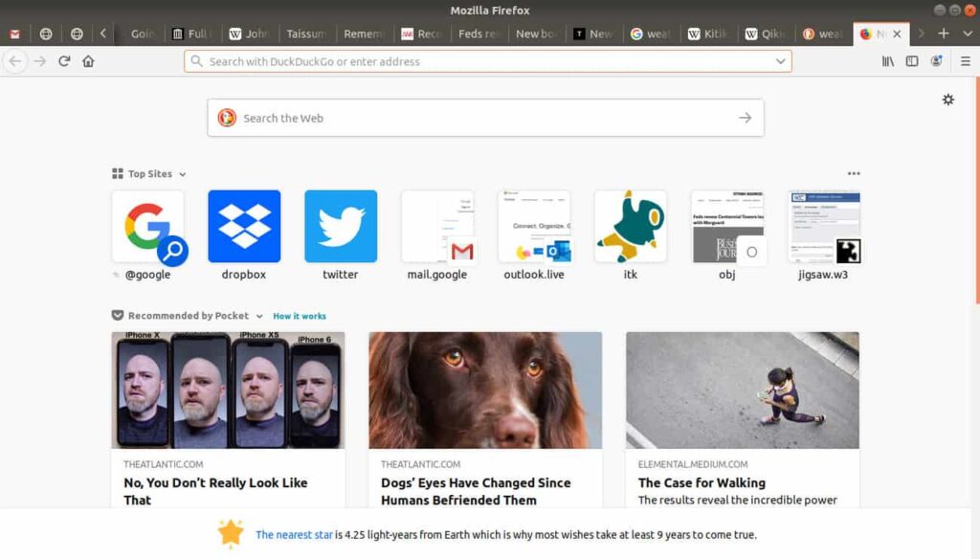Click the iPhone faces article thumbnail
Image resolution: width=980 pixels, height=559 pixels.
click(228, 391)
